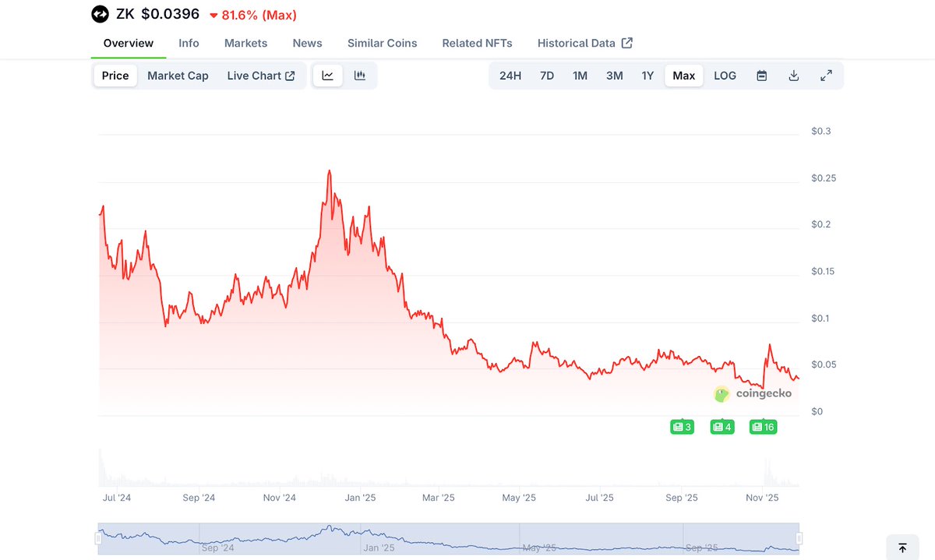
Task: Open the calendar date range picker
Action: [x=762, y=76]
